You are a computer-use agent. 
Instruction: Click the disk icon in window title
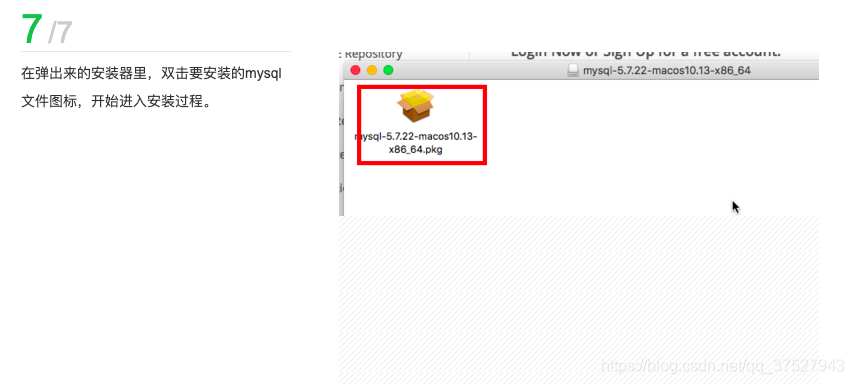572,71
